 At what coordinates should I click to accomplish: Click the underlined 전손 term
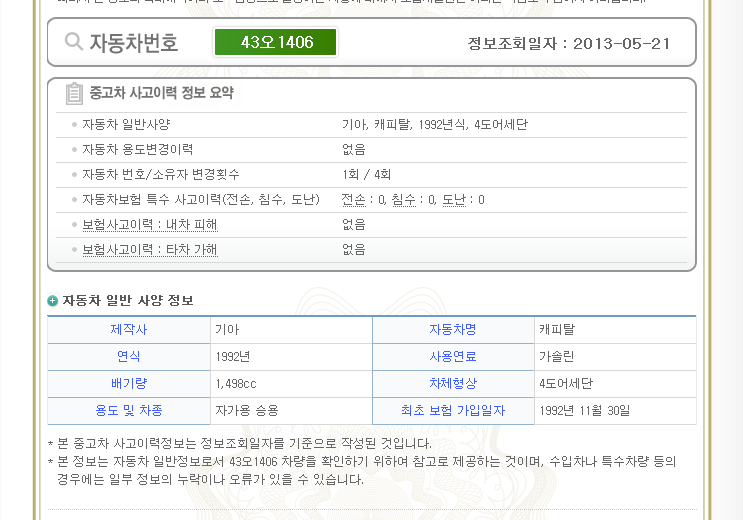[x=353, y=200]
